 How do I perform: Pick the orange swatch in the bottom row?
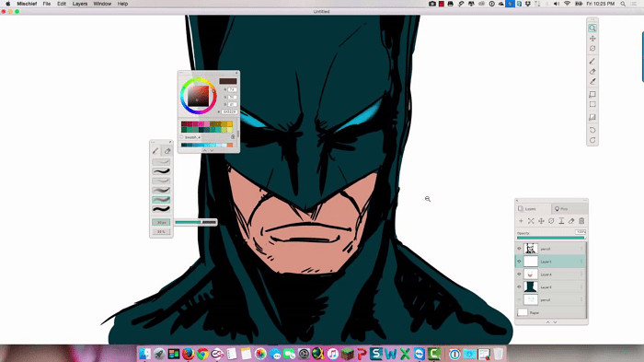click(x=230, y=145)
